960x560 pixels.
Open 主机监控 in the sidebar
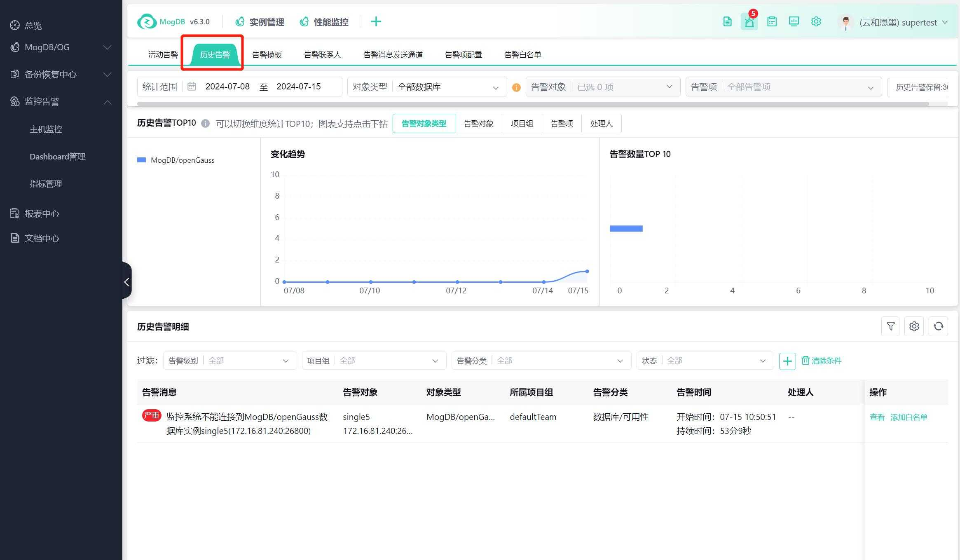[46, 129]
